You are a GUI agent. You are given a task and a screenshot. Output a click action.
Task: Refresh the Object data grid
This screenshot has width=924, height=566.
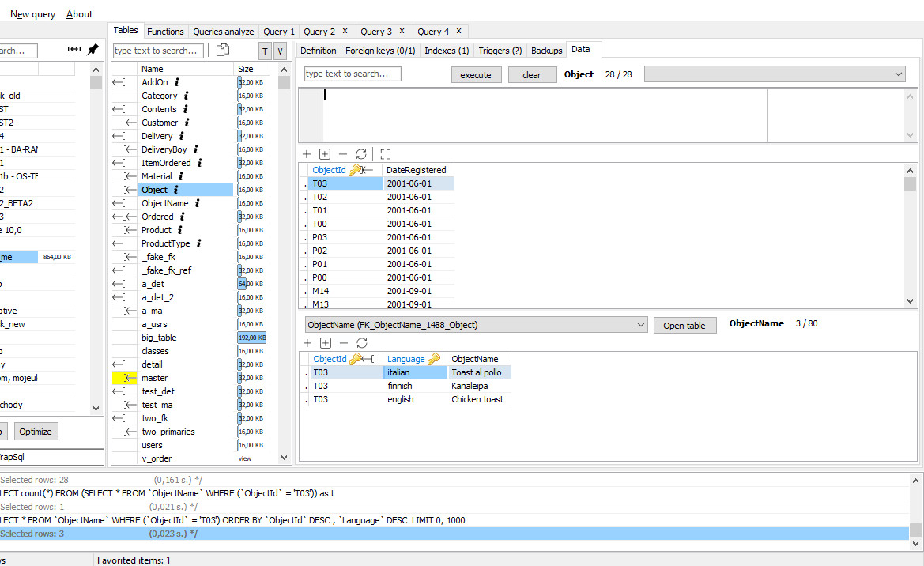pos(361,154)
